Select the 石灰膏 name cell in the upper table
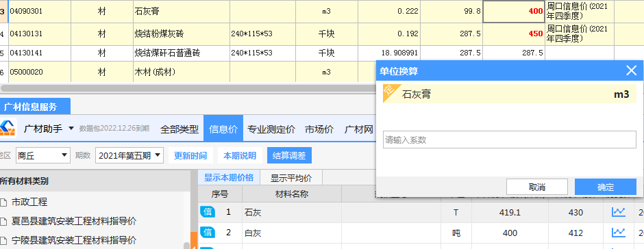Screen dimensions: 644x249 tap(182, 12)
